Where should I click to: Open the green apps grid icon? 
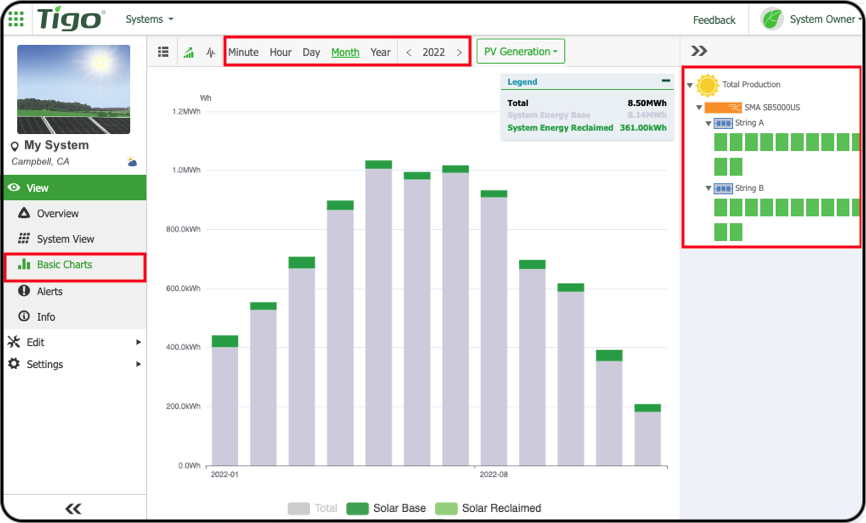click(x=16, y=19)
